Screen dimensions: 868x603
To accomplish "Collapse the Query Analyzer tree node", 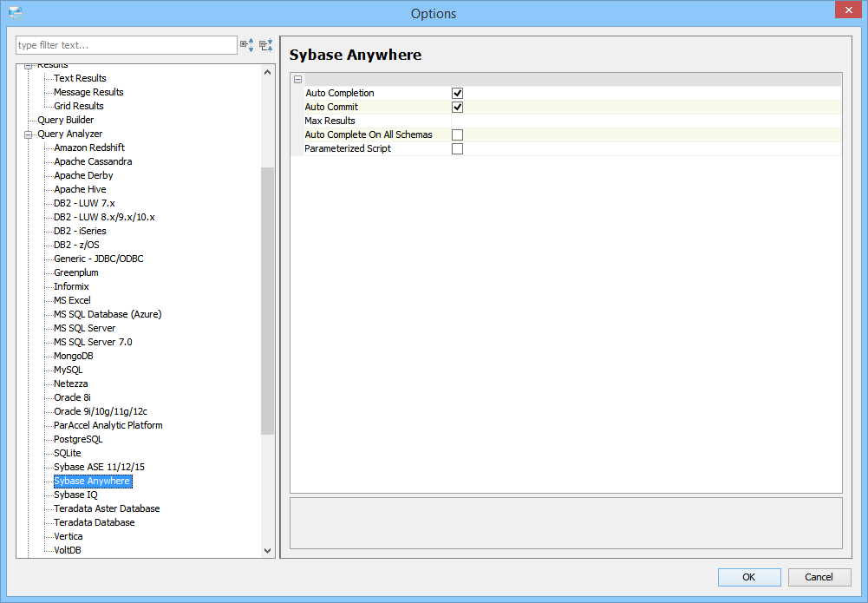I will tap(29, 134).
